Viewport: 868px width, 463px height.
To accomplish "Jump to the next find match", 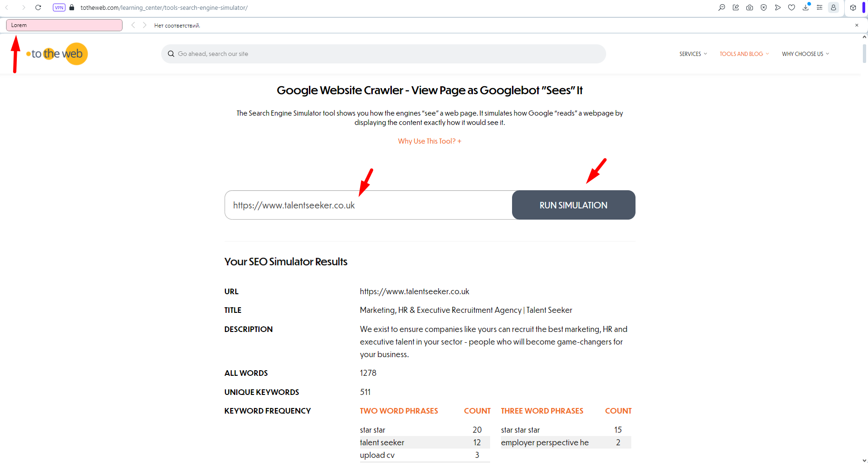I will point(144,25).
